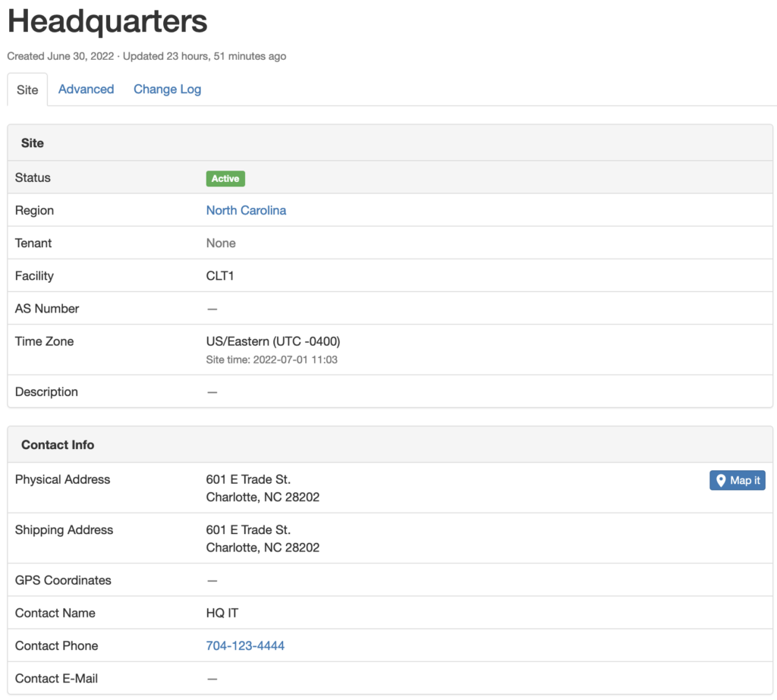Click the Created June 30, 2022 timestamp text

point(61,56)
